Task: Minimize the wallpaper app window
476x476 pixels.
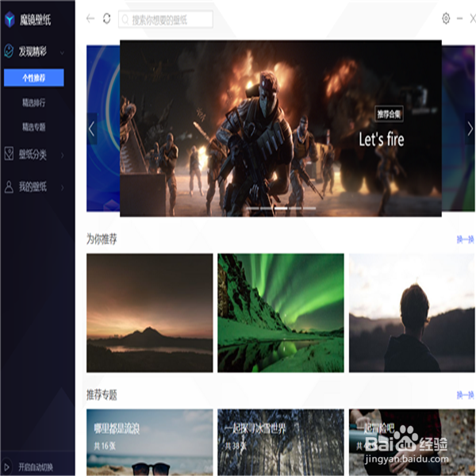Action: point(459,18)
